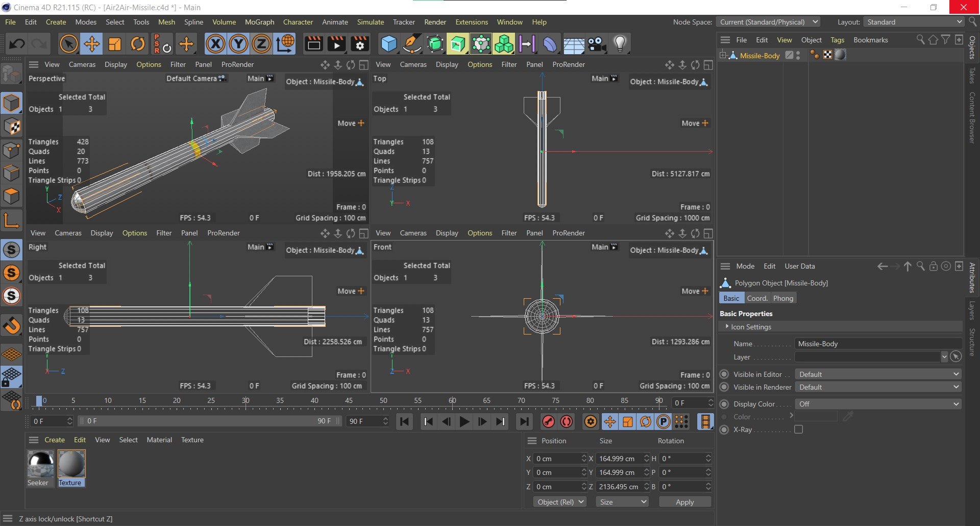Open Node Space dropdown
Screen dimensions: 980x526
coord(768,22)
